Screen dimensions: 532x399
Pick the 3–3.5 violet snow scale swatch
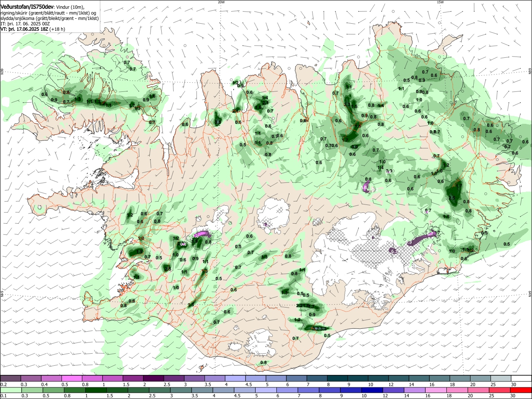(x=194, y=378)
